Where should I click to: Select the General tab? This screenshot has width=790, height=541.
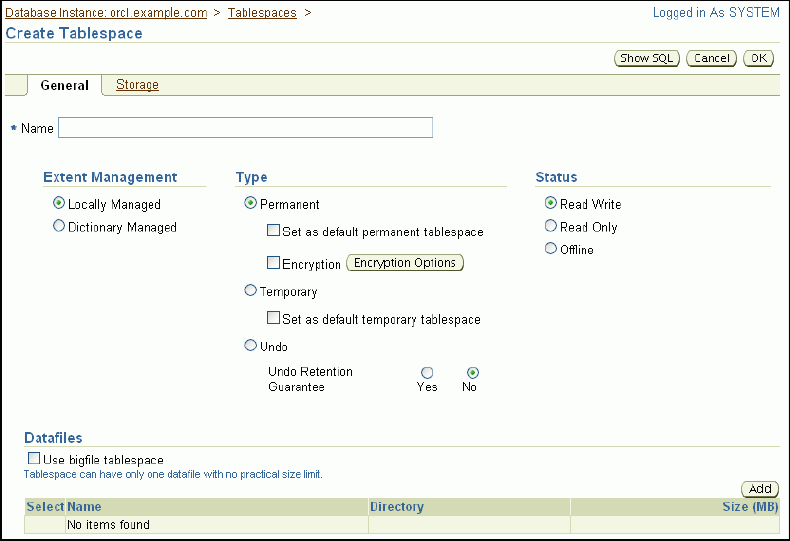point(64,86)
